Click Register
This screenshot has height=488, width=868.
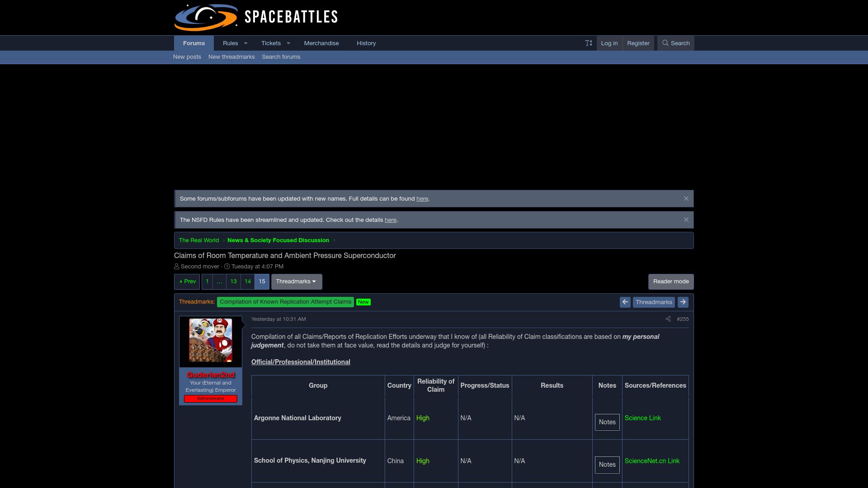pos(638,43)
